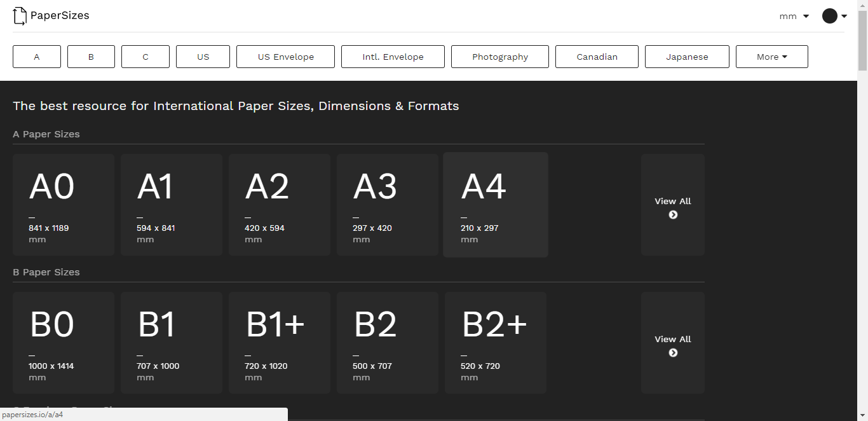Expand the More categories dropdown
The image size is (868, 421).
(771, 57)
